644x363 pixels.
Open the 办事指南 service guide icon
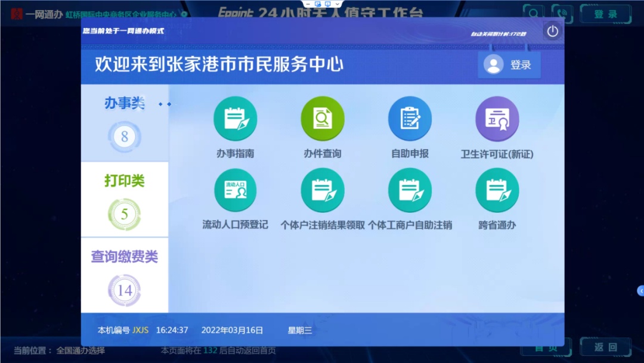pyautogui.click(x=235, y=119)
